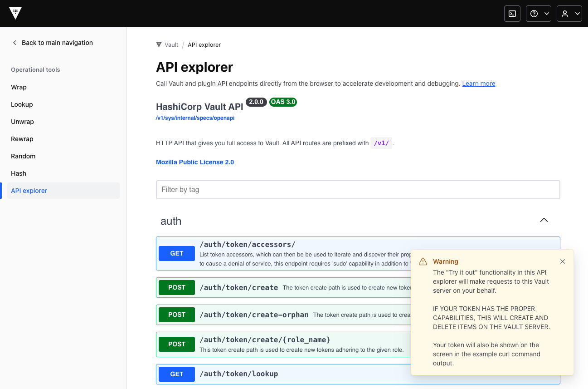Image resolution: width=588 pixels, height=389 pixels.
Task: Expand GET /auth/token/accessors/ endpoint
Action: pos(358,253)
